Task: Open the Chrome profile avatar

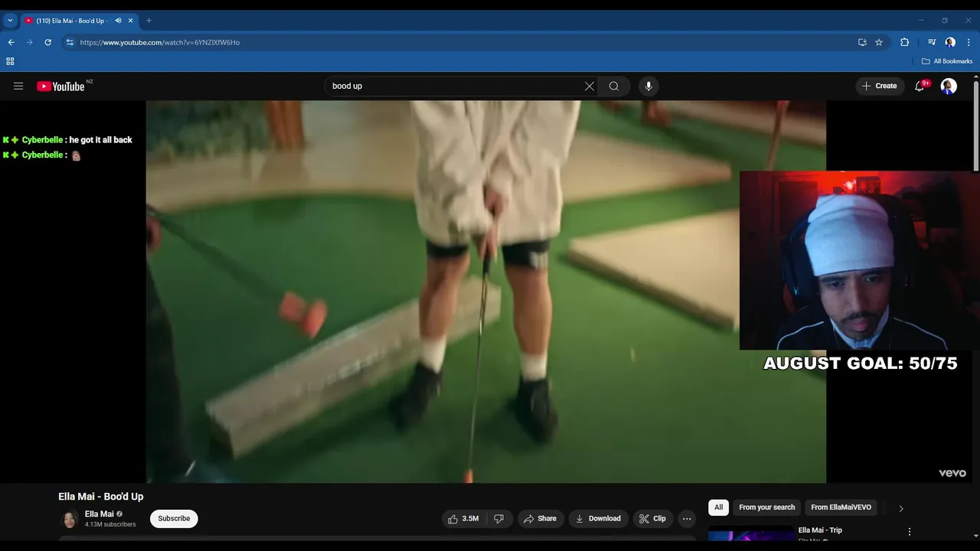Action: pyautogui.click(x=950, y=43)
